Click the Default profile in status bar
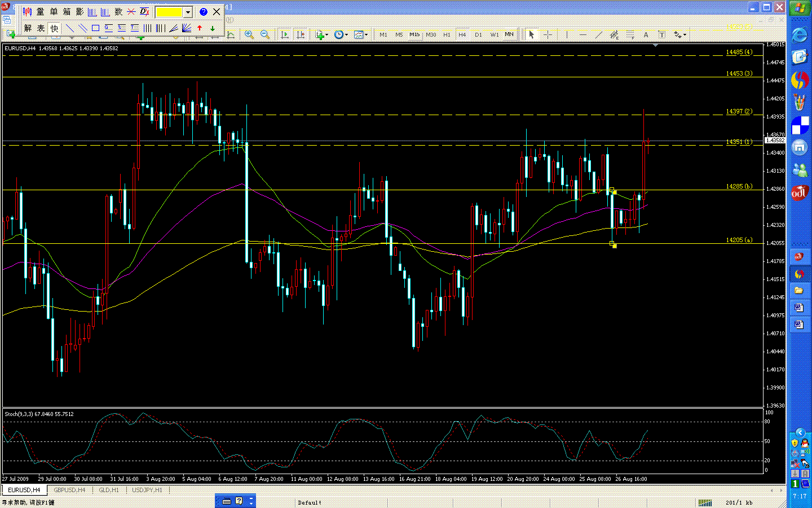This screenshot has width=812, height=508. (310, 502)
